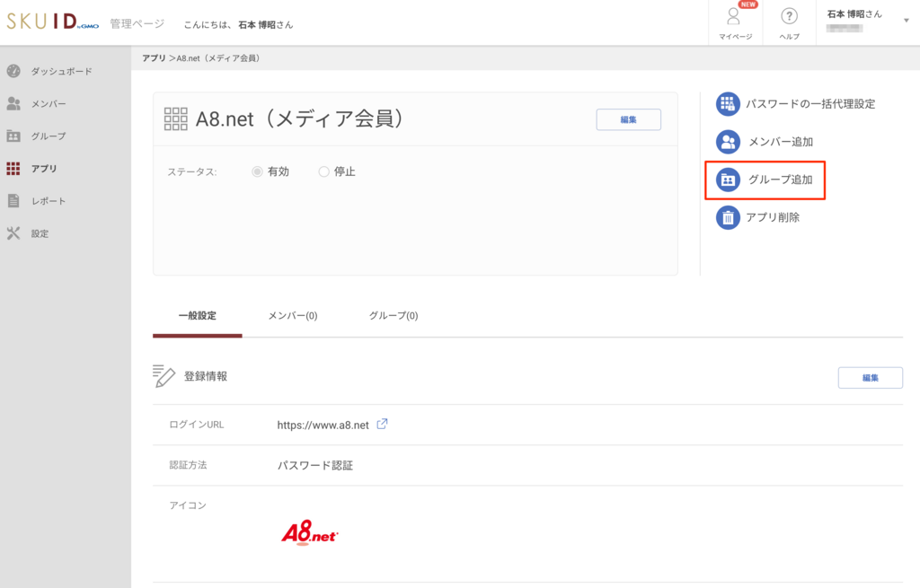Open My Page user icon
Screen dimensions: 920x588
[733, 16]
